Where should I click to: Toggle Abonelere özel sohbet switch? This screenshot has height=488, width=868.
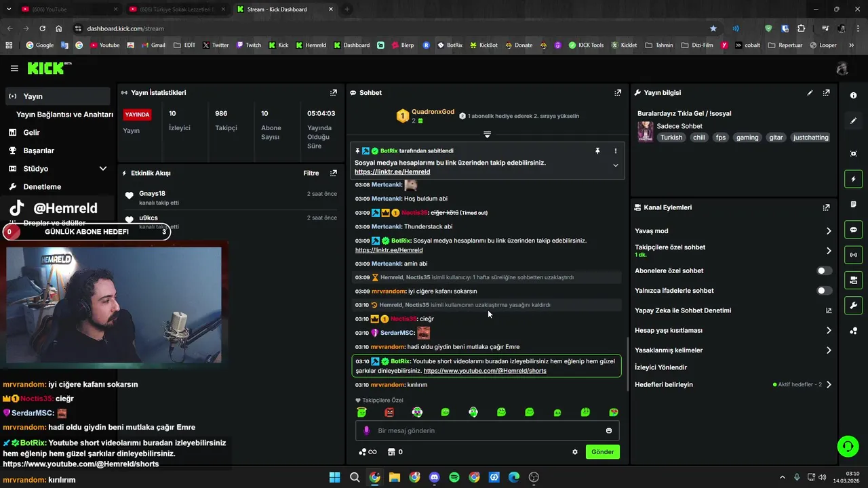[x=824, y=271]
